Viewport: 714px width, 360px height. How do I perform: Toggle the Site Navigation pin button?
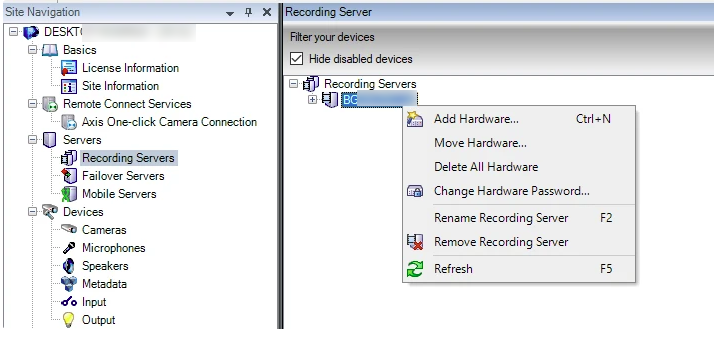click(248, 12)
